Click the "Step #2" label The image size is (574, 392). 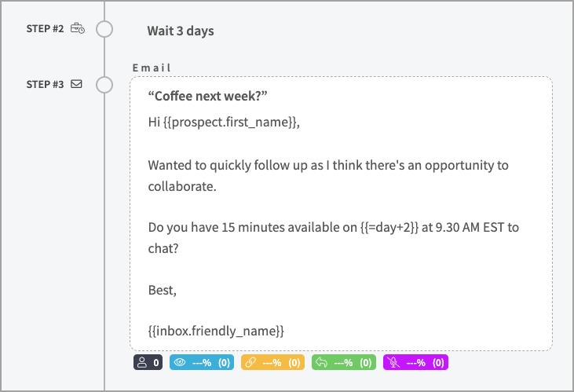(x=46, y=30)
